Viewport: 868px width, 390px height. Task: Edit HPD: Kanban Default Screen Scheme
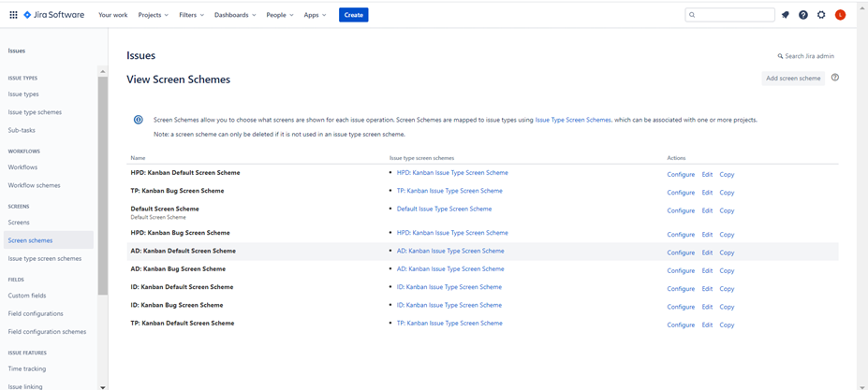(707, 174)
